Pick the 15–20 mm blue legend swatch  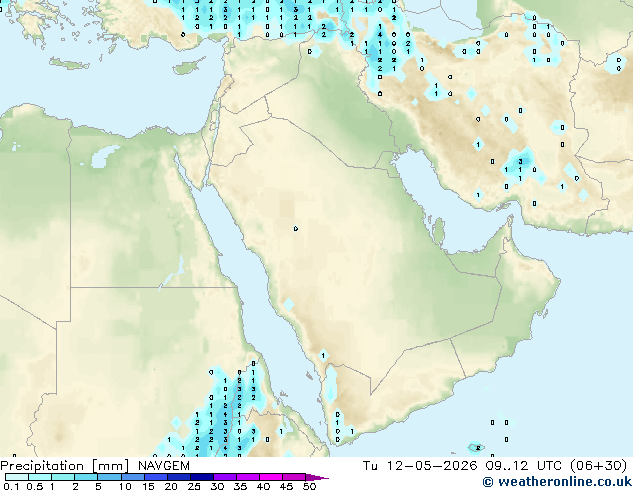pos(155,477)
